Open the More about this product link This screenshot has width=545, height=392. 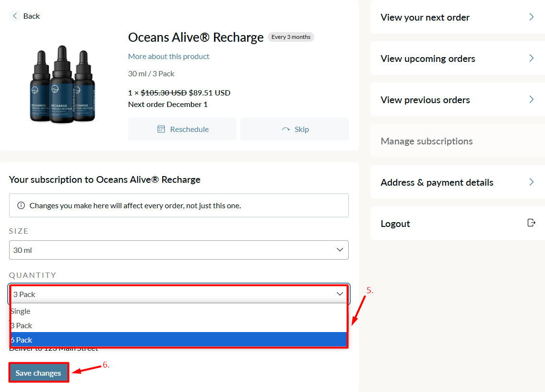(x=168, y=56)
